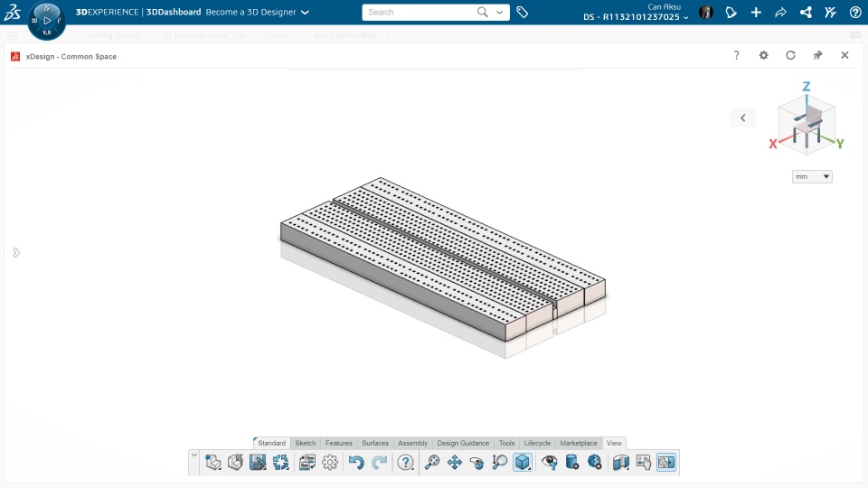Open the 3DPlay communities icon
Image resolution: width=868 pixels, height=488 pixels.
point(830,12)
